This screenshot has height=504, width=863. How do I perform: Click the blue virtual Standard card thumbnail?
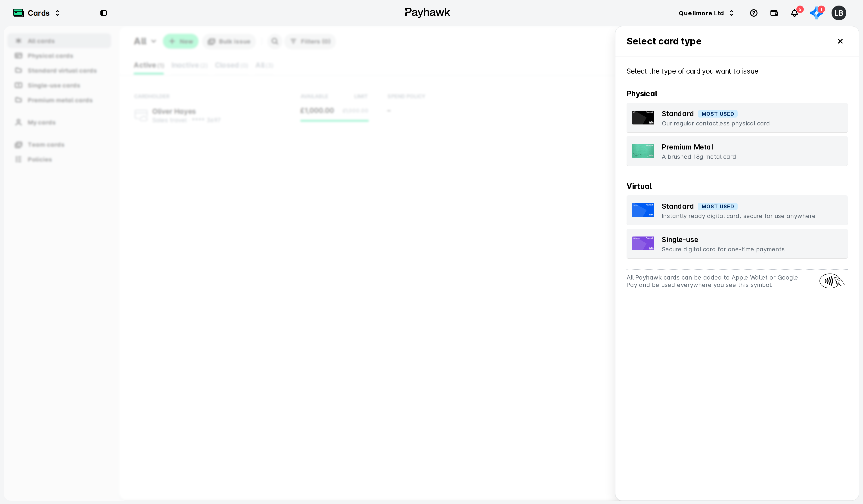pyautogui.click(x=643, y=210)
